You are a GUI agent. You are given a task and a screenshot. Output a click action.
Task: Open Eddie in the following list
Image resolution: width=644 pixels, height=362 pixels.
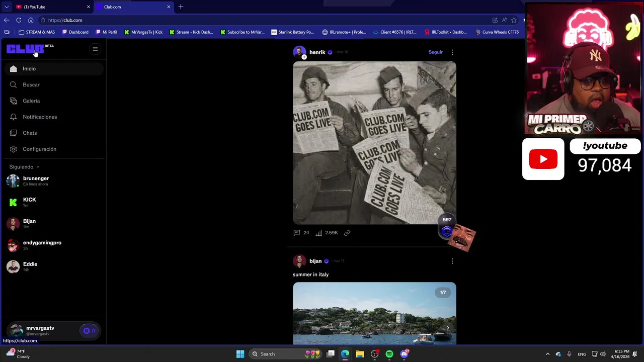[53, 266]
